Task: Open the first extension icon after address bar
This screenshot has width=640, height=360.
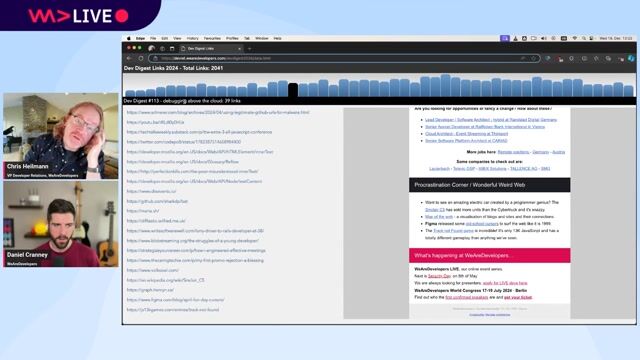Action: coord(548,59)
